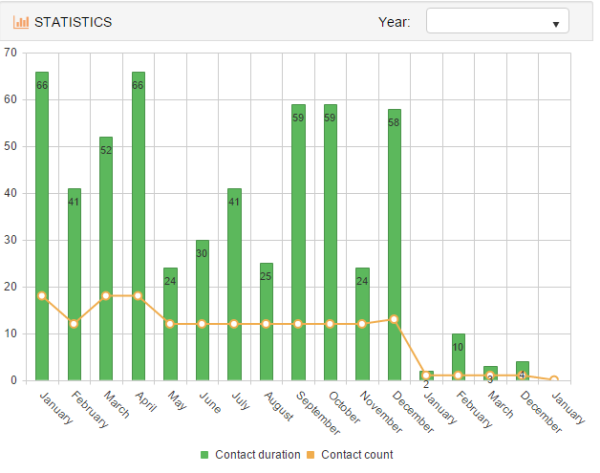The height and width of the screenshot is (473, 600).
Task: Click the first January Contact count line point
Action: click(x=42, y=296)
